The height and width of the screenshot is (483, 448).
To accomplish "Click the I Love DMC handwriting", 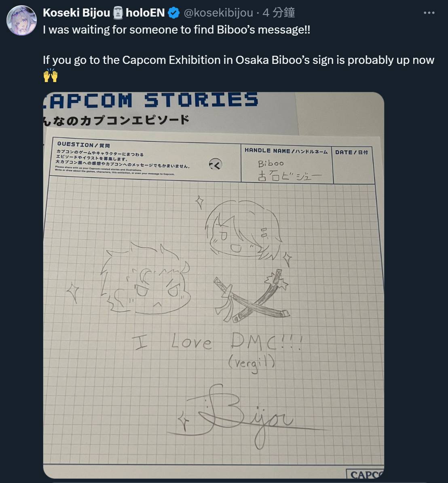I will click(x=218, y=342).
